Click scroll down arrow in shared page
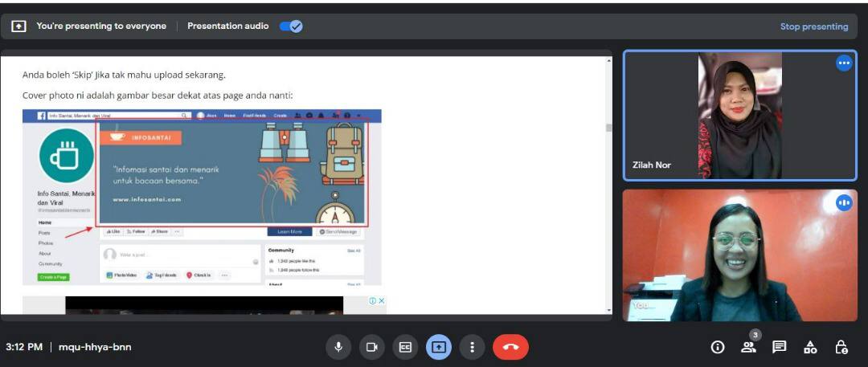Screen dimensions: 868x367 [x=609, y=311]
